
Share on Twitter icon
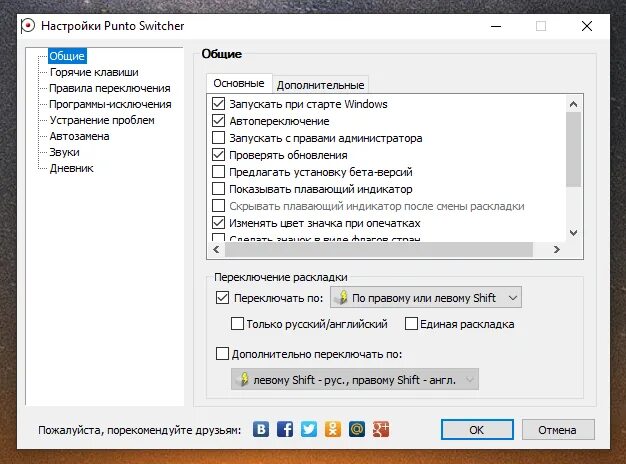pos(309,430)
